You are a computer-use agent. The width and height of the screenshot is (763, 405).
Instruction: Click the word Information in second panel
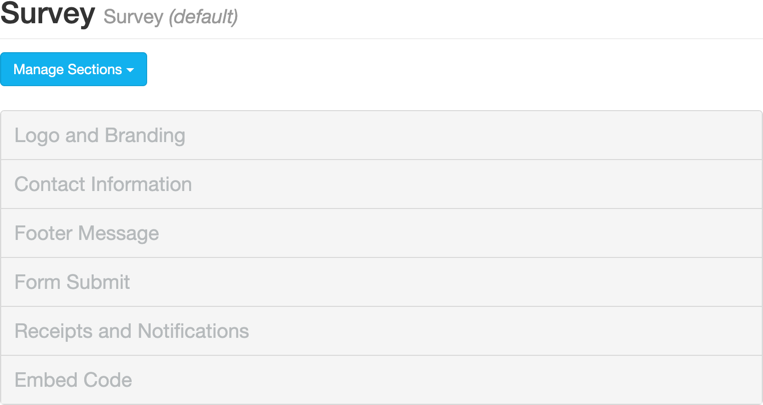pyautogui.click(x=141, y=184)
